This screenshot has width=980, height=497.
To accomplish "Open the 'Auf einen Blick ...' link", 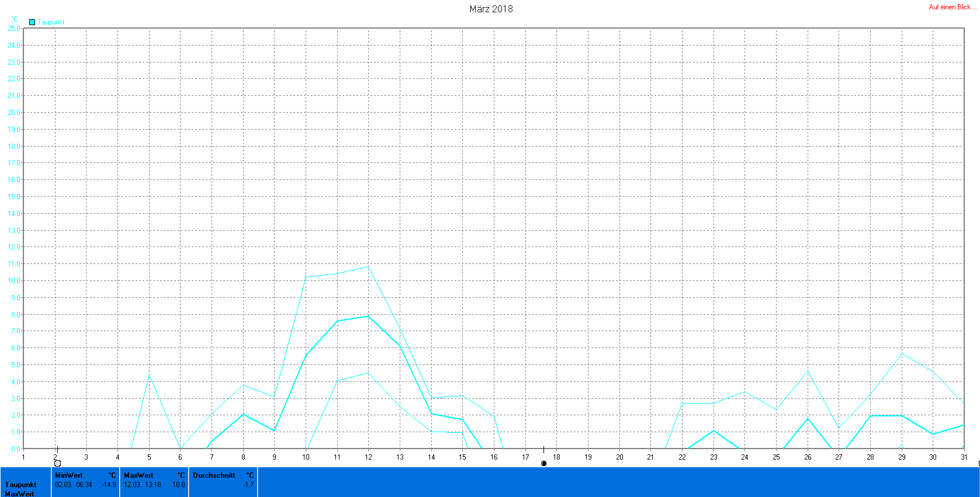I will pyautogui.click(x=953, y=7).
